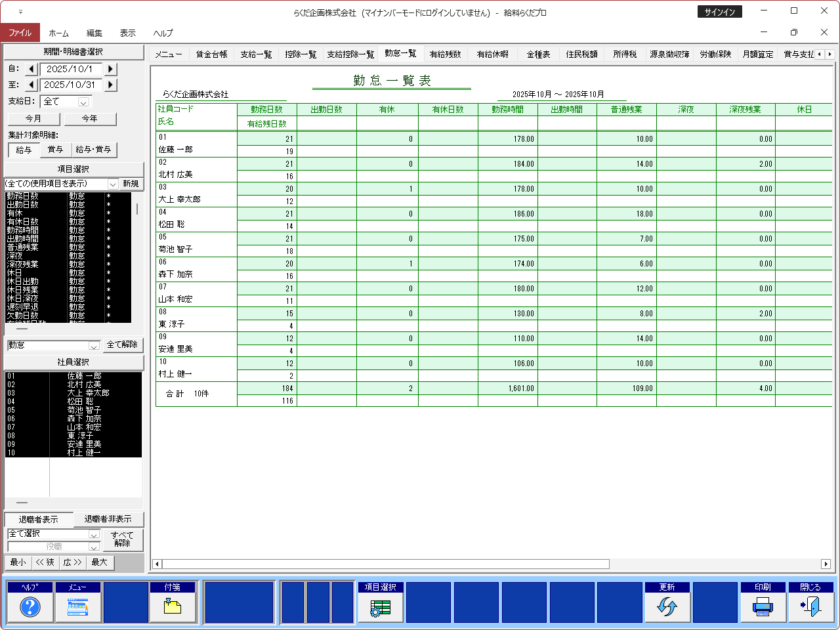
Task: Click previous arrow beside start date 2025/10/1
Action: [31, 69]
